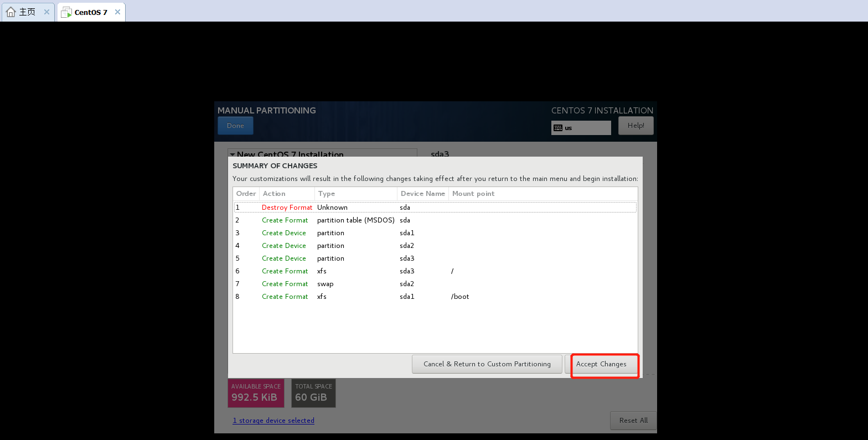
Task: Select row 6 'Create Format' xfs action
Action: 285,271
